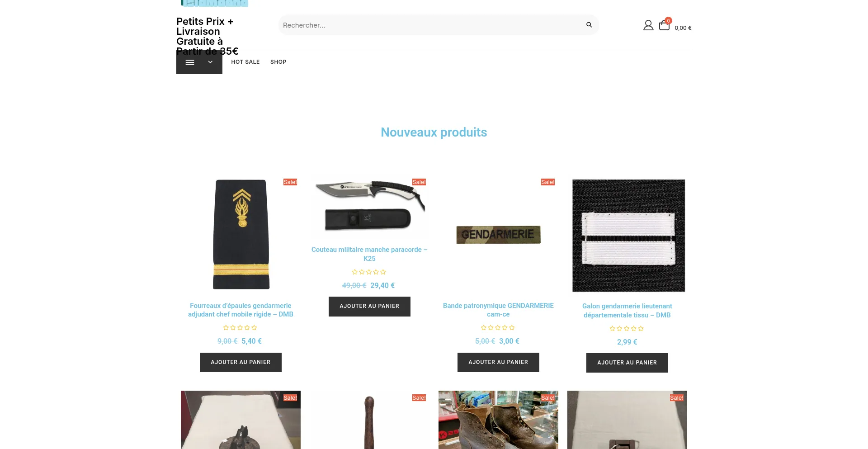
Task: Click the site logo at top
Action: click(214, 3)
